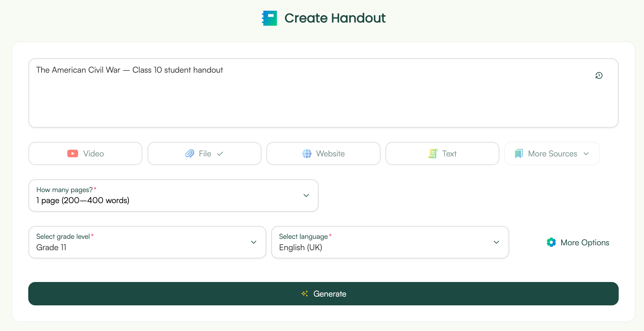Click the globe icon on the Website source
Viewport: 644px width, 331px height.
[308, 153]
